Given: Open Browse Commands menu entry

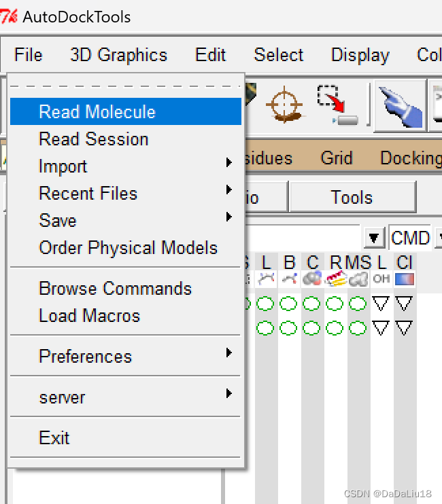Looking at the screenshot, I should (125, 288).
